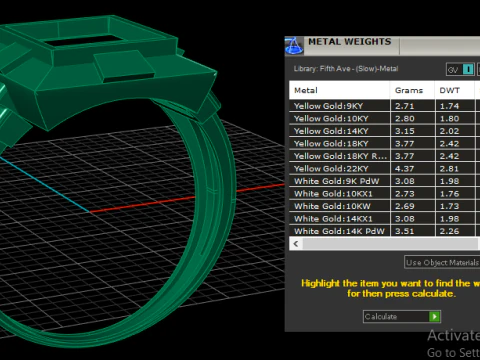
Task: Click the Metal Weights panel title
Action: [x=349, y=42]
